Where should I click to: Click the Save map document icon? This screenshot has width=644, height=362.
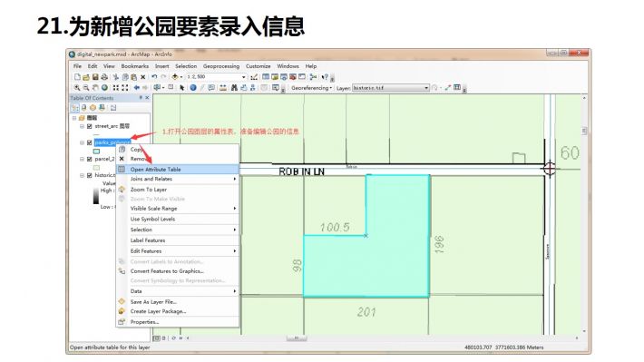click(x=95, y=77)
